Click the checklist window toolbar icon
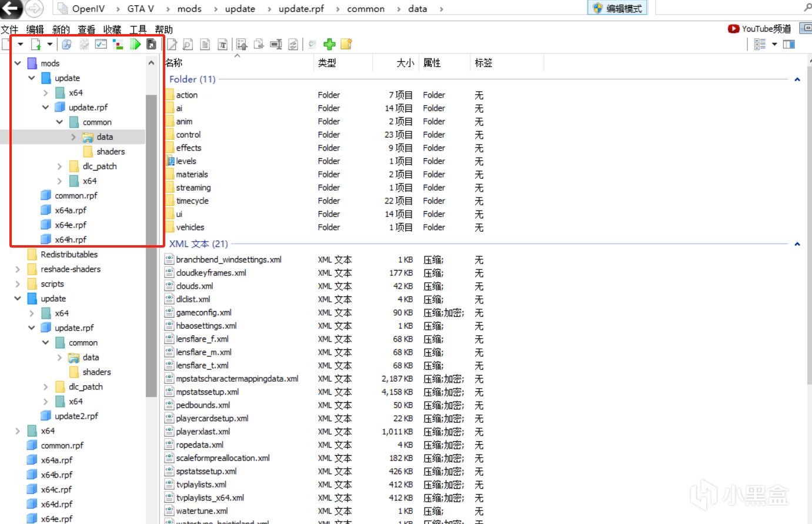Screen dimensions: 812x524 click(x=101, y=44)
